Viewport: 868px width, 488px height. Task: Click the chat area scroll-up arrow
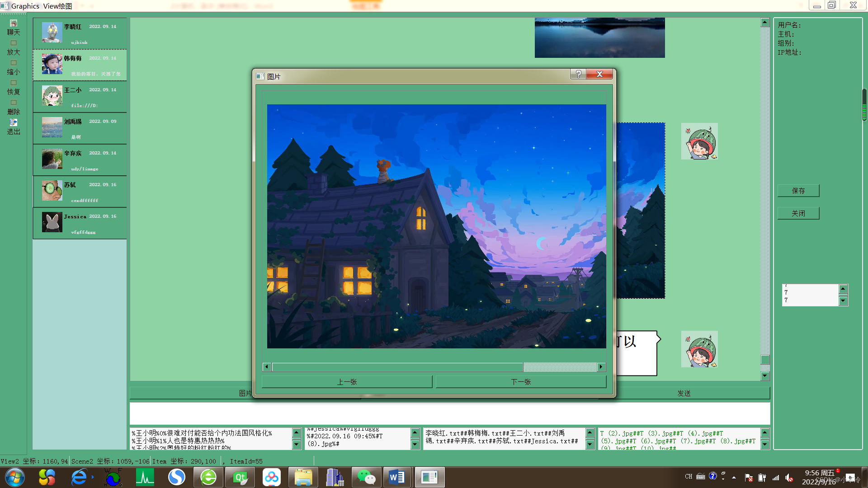765,23
